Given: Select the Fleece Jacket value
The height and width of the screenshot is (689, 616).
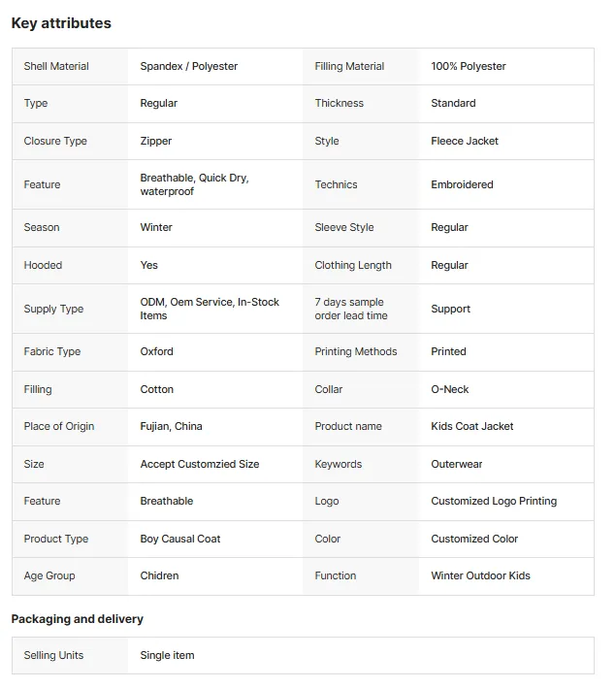Looking at the screenshot, I should tap(465, 141).
